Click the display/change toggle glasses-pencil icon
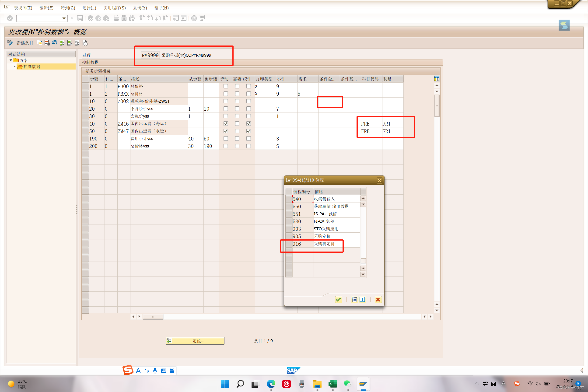This screenshot has height=392, width=588. click(x=10, y=43)
